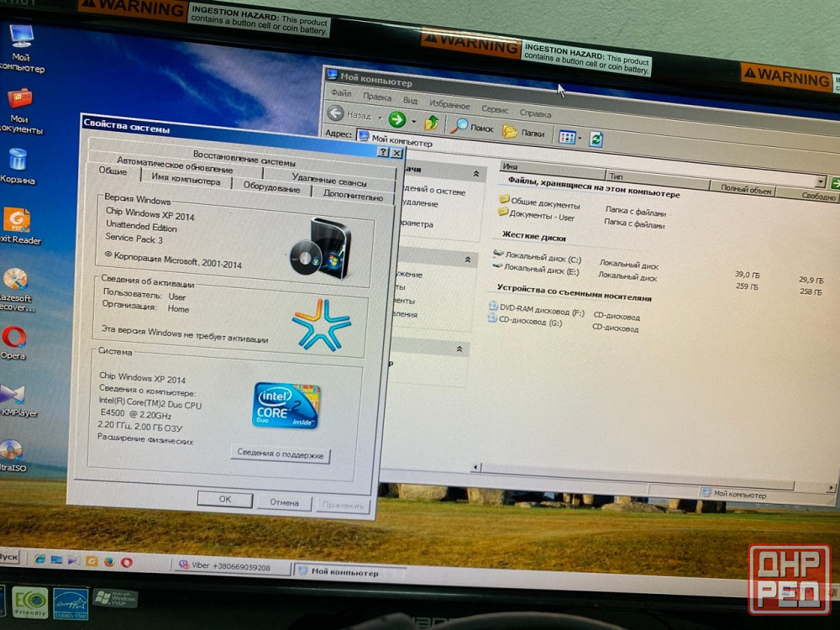The width and height of the screenshot is (840, 630).
Task: Click the green sync icon in Explorer toolbar
Action: click(x=596, y=139)
